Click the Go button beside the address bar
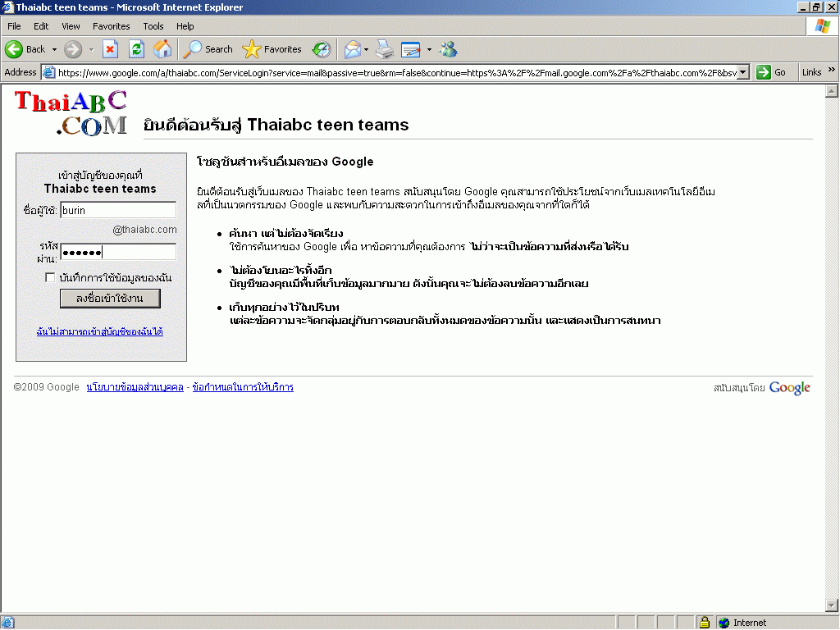This screenshot has height=630, width=840. (x=771, y=72)
